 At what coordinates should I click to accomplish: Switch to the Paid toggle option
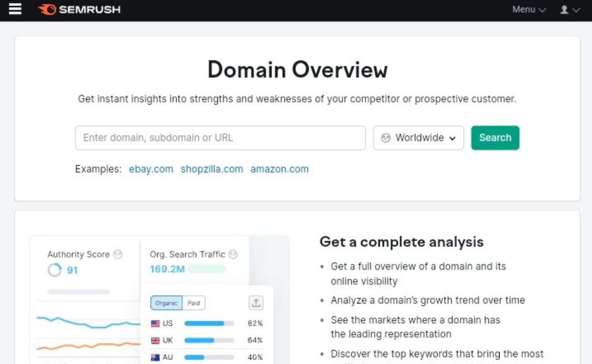[x=194, y=303]
